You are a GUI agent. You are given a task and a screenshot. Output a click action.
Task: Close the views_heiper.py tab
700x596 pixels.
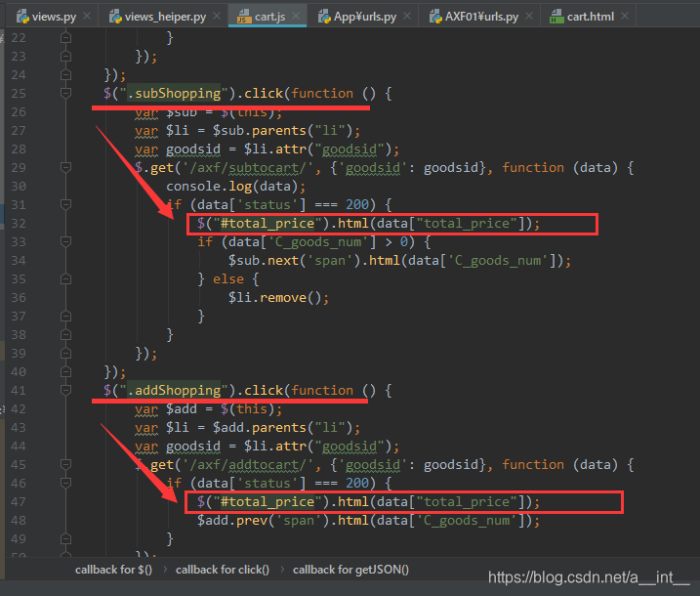tap(217, 16)
